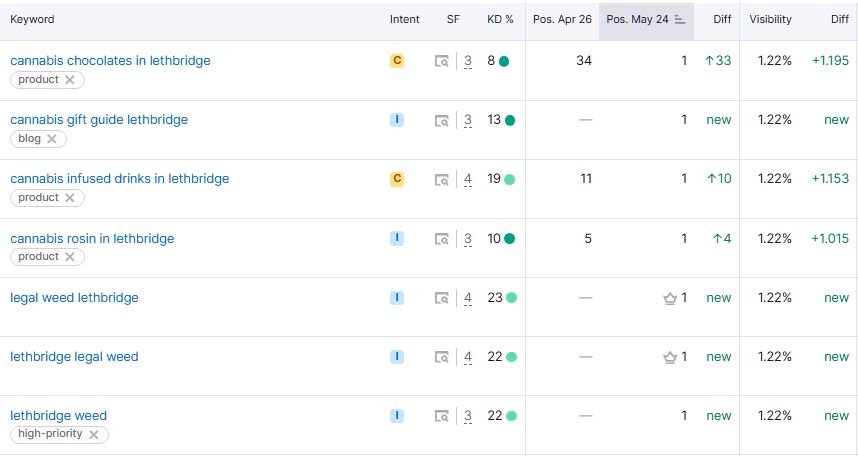Remove product tag from cannabis chocolates keyword
This screenshot has width=858, height=456.
(x=70, y=80)
